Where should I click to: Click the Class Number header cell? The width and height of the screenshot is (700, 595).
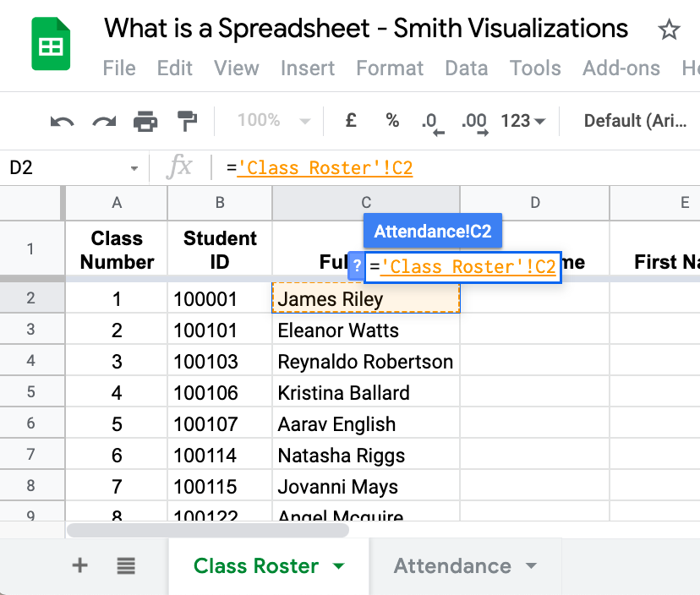tap(117, 248)
